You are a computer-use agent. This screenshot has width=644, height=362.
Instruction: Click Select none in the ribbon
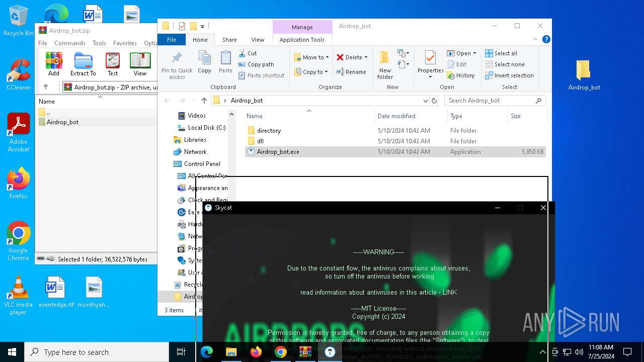coord(505,64)
